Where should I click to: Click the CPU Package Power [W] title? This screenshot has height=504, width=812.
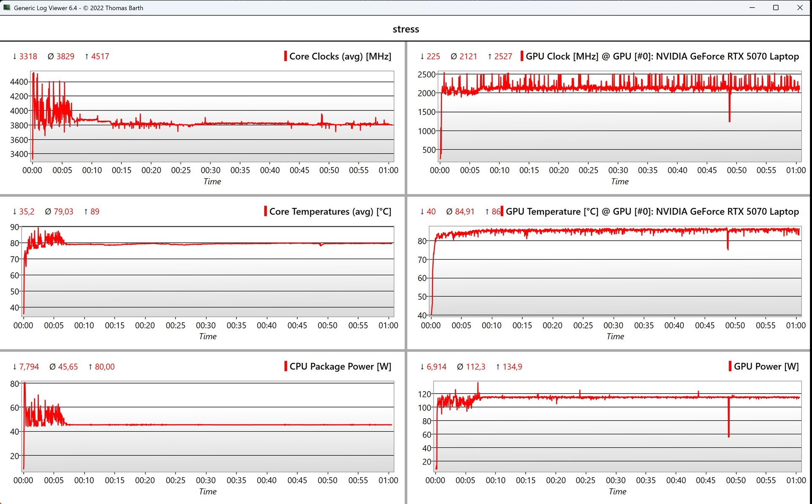(340, 367)
